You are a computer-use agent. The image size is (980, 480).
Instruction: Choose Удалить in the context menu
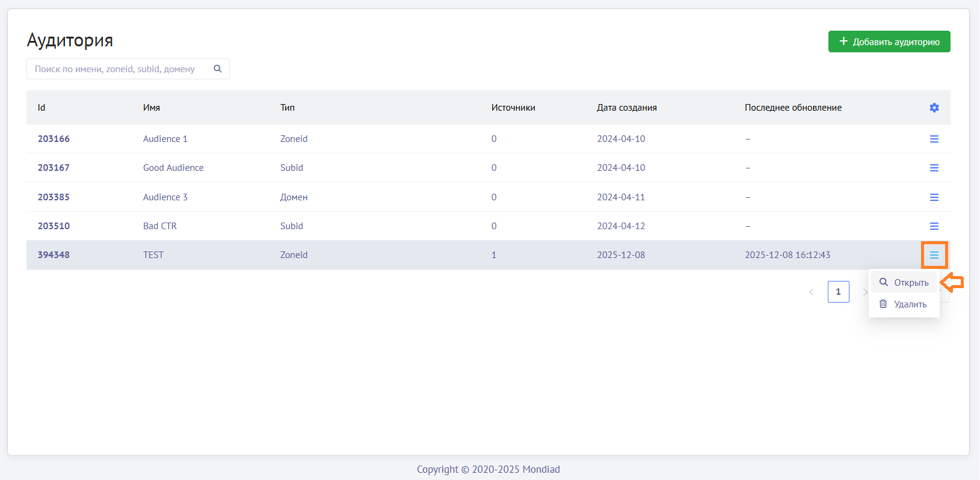[x=904, y=304]
